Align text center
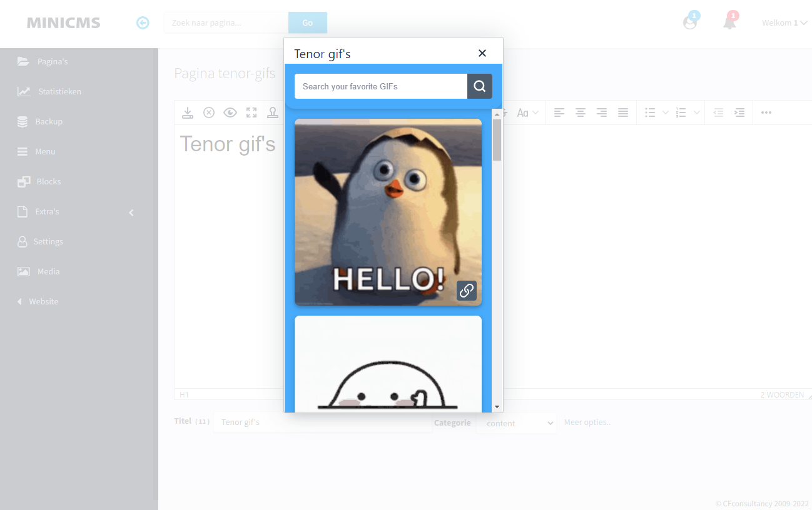This screenshot has width=812, height=510. click(581, 112)
